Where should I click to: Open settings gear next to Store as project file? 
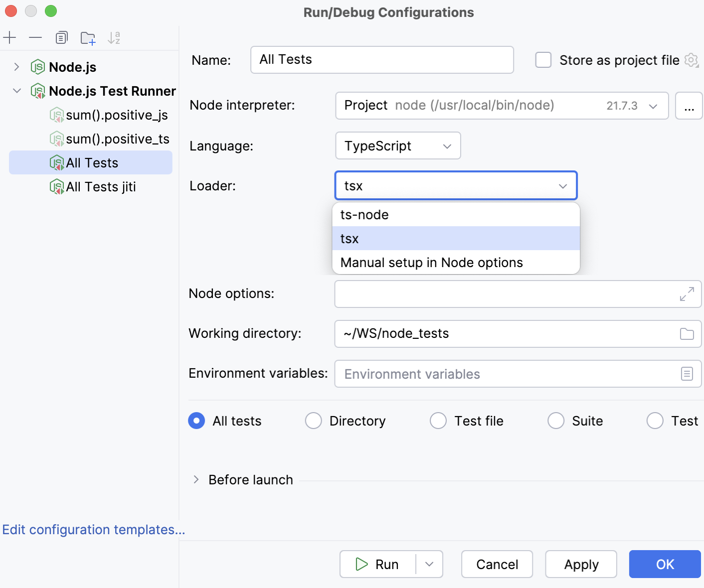click(x=692, y=60)
